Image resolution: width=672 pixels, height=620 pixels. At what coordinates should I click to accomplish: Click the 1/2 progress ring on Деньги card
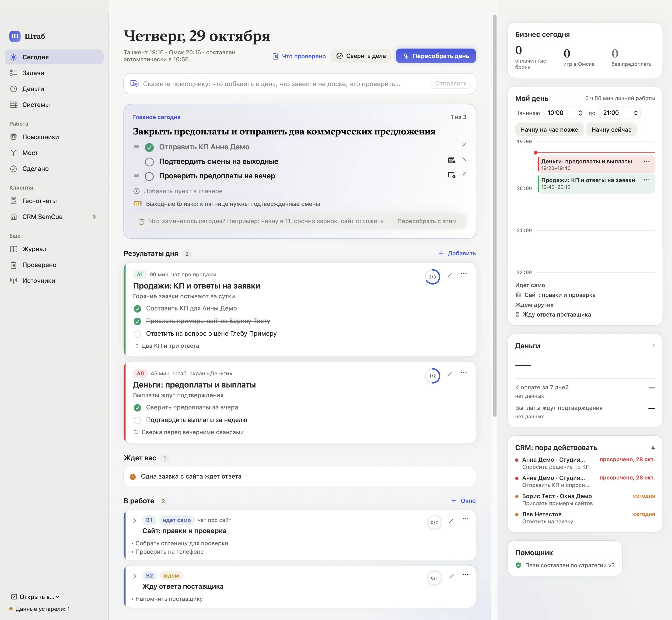pos(432,376)
